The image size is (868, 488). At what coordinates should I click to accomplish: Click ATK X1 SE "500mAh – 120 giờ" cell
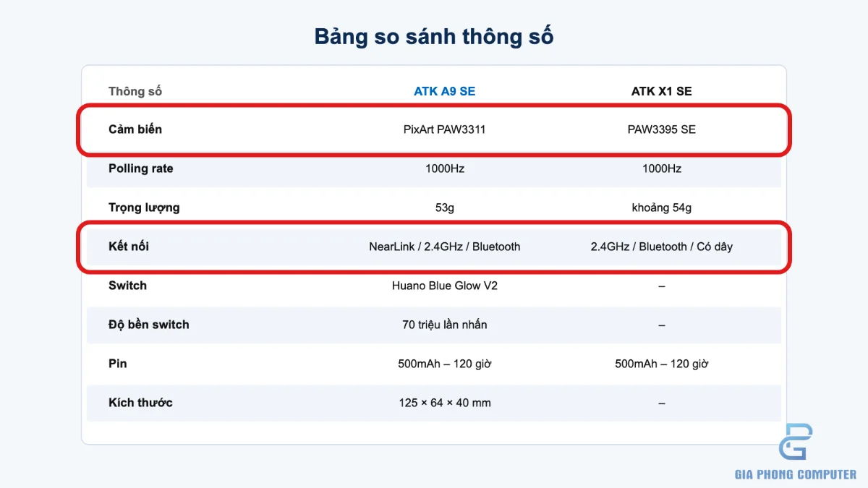coord(662,364)
